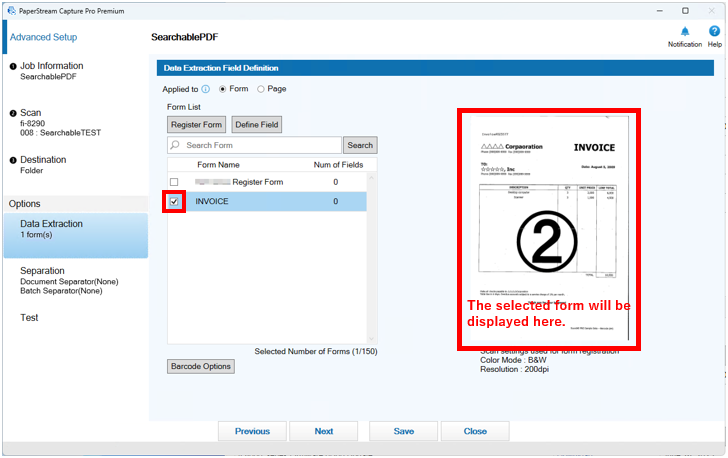Click the Register Form button
The image size is (728, 458).
tap(196, 124)
